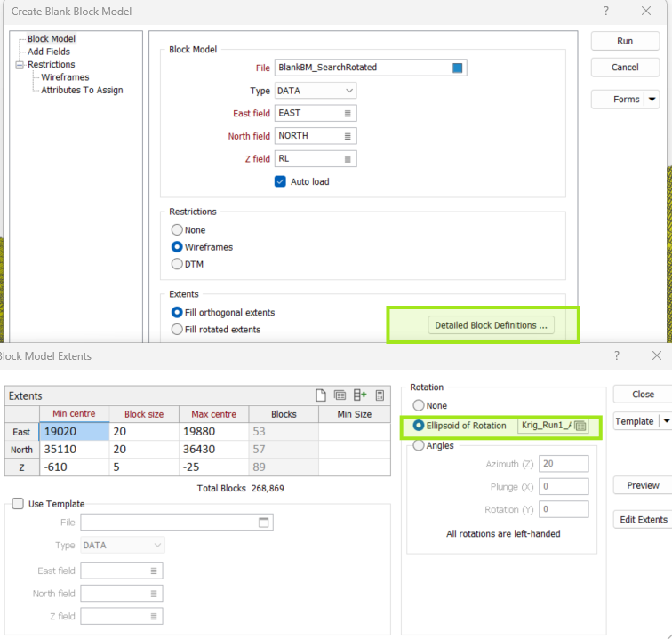Toggle the Auto load checkbox
The image size is (672, 639).
(281, 181)
